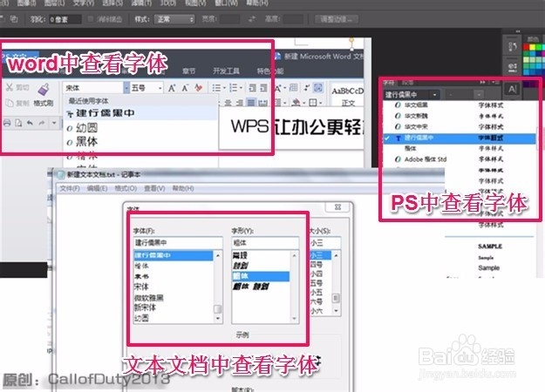This screenshot has height=392, width=545.
Task: Click the bullet list icon in WPS
Action: [216, 88]
